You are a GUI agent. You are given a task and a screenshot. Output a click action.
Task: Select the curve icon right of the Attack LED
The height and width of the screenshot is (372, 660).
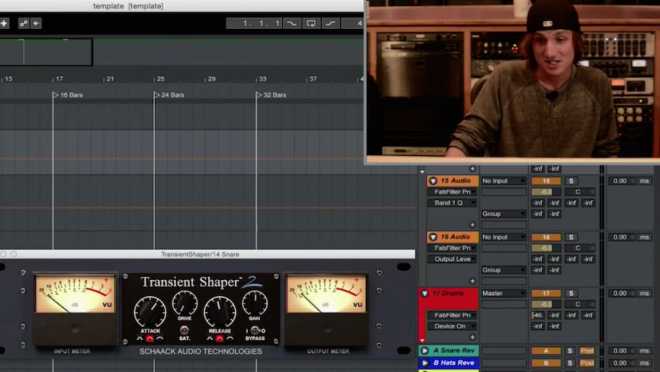tap(160, 338)
